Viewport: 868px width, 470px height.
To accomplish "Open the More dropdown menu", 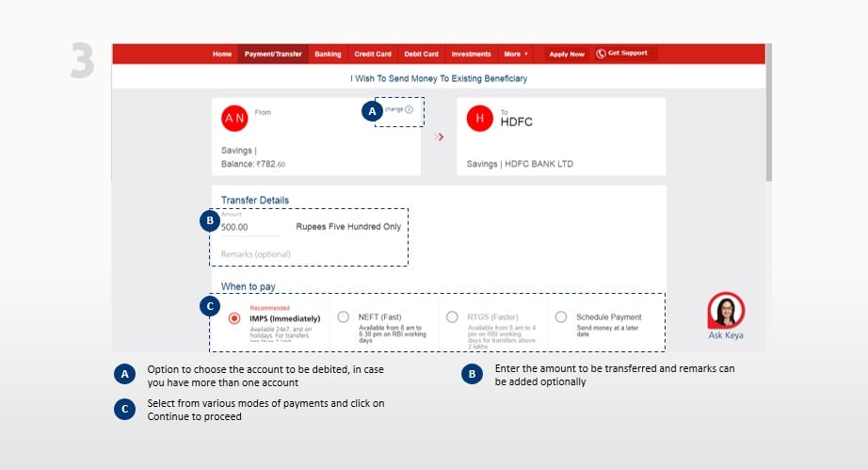I will coord(515,55).
